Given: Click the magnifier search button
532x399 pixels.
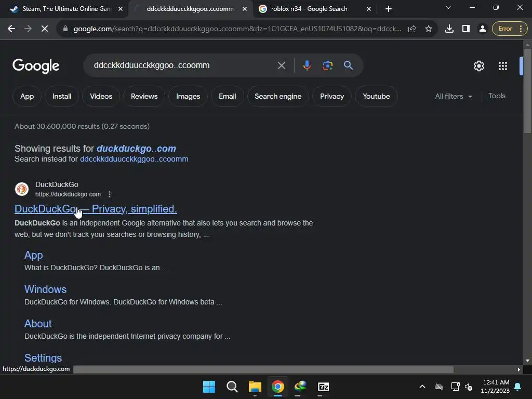Looking at the screenshot, I should (348, 65).
